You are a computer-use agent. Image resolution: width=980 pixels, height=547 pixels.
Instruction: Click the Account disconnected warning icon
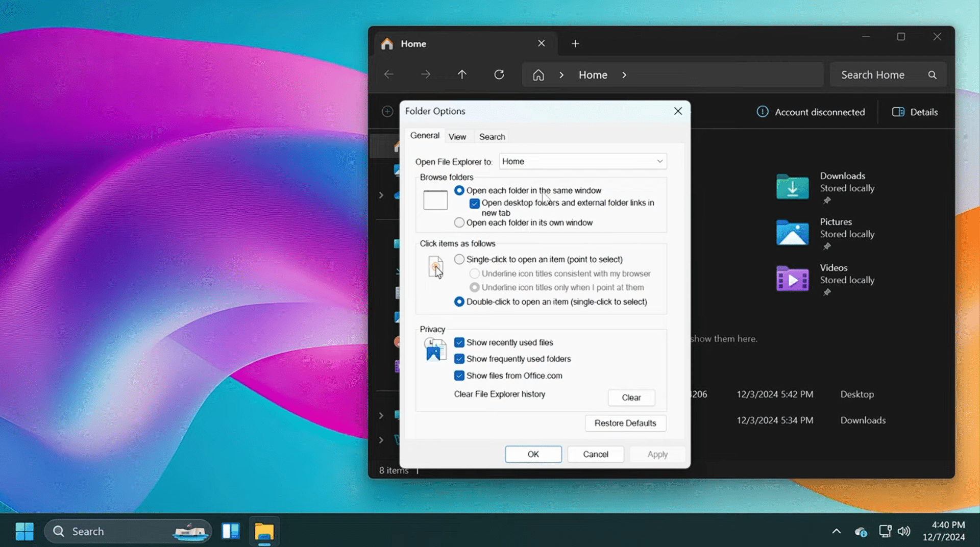[x=763, y=112]
